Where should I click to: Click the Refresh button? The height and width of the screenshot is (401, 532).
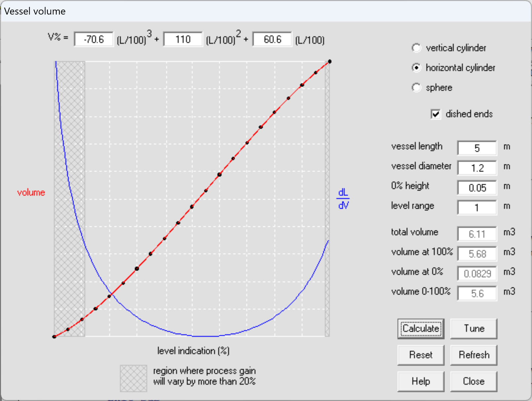(474, 355)
